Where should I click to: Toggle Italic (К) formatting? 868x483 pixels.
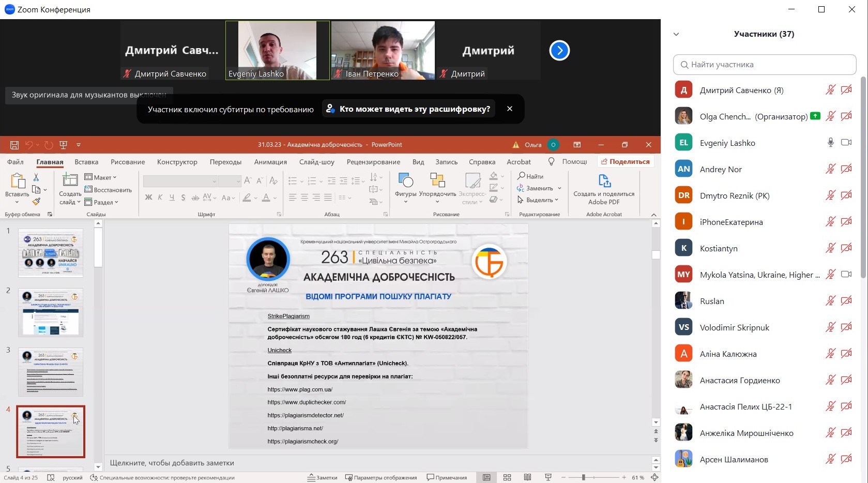pos(160,198)
